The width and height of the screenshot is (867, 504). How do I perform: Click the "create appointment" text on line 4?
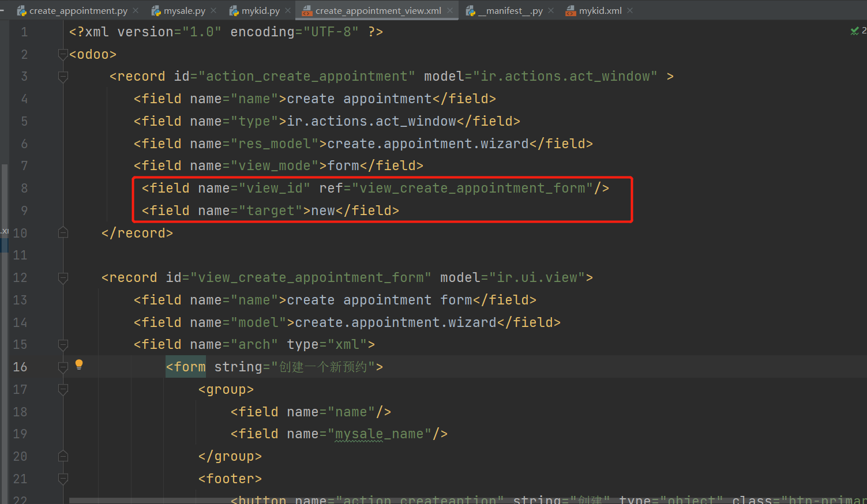pos(359,99)
